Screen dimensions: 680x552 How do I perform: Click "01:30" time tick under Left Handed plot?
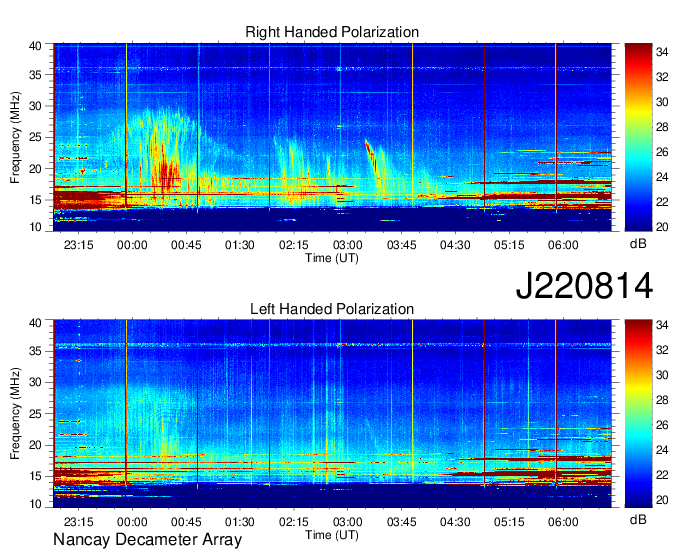(240, 522)
